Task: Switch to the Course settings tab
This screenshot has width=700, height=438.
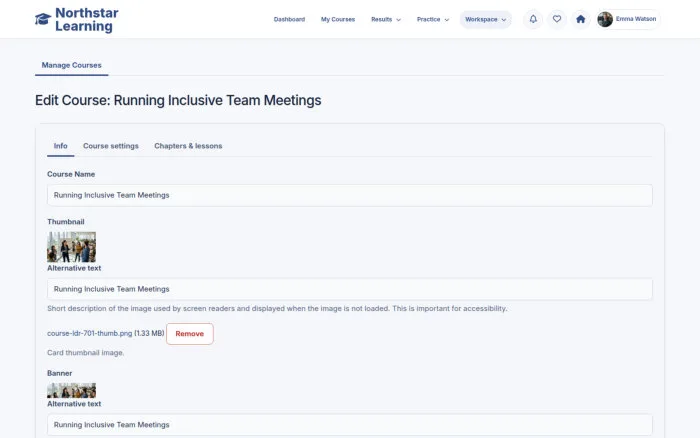Action: (x=111, y=146)
